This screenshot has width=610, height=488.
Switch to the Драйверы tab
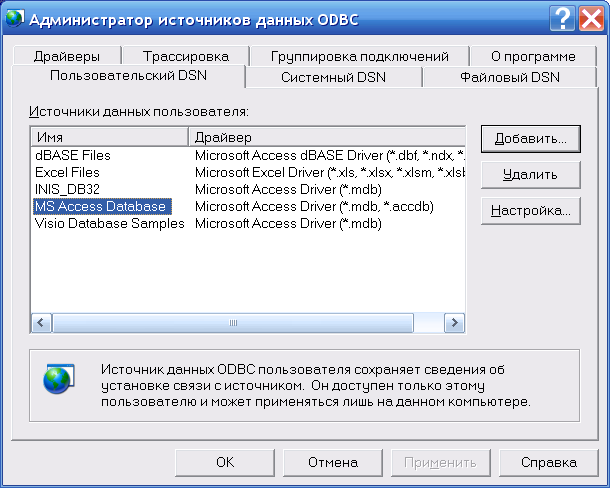pos(67,56)
